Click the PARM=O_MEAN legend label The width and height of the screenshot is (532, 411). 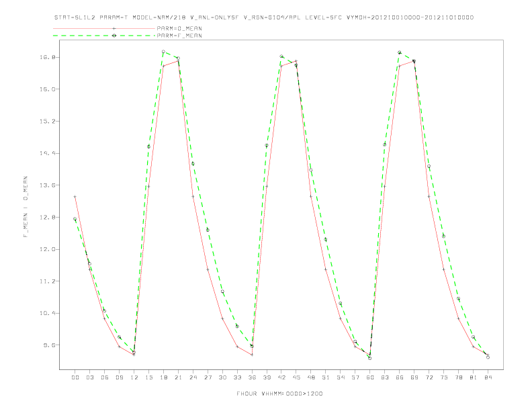pyautogui.click(x=179, y=28)
